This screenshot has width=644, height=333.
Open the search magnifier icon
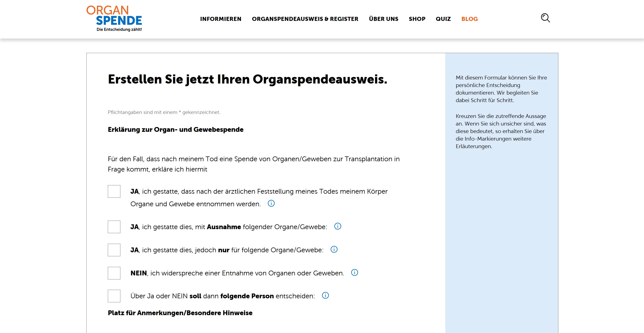[x=545, y=18]
